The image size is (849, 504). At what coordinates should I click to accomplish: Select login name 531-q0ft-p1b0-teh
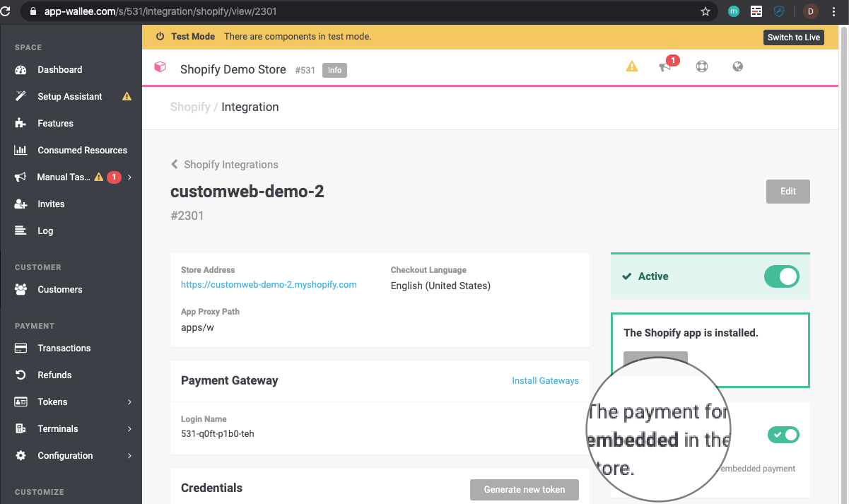click(x=218, y=434)
